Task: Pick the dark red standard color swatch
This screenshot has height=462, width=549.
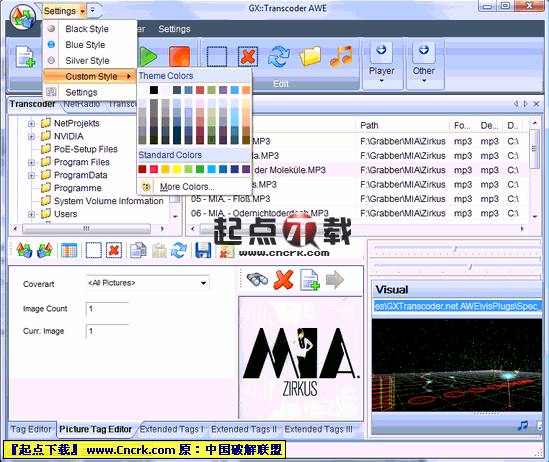Action: [142, 169]
